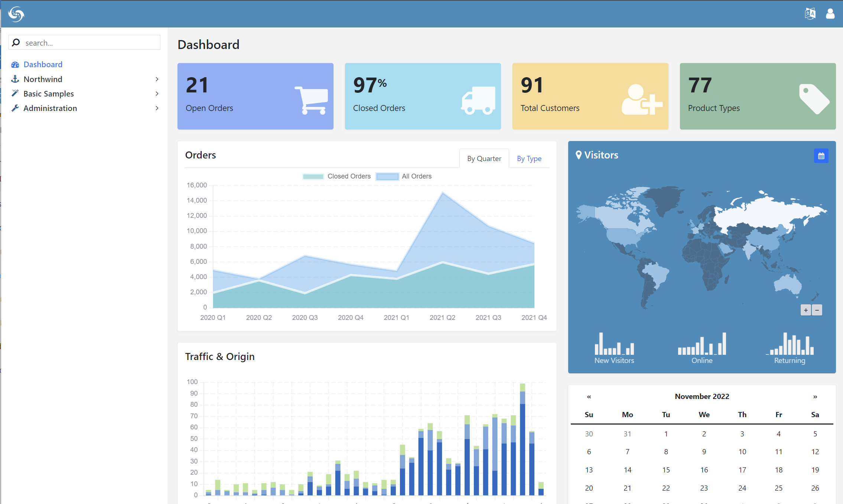843x504 pixels.
Task: Switch to the By Type tab
Action: [529, 158]
